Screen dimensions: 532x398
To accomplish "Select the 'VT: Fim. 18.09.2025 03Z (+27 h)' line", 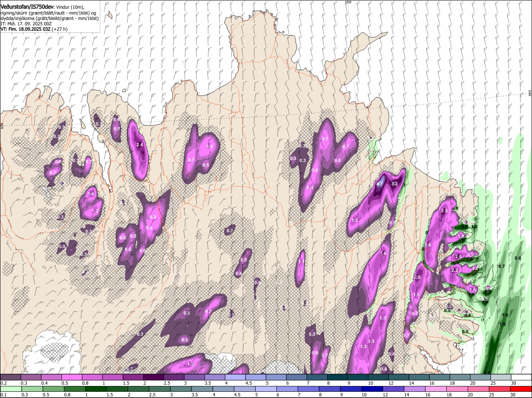I will point(34,29).
